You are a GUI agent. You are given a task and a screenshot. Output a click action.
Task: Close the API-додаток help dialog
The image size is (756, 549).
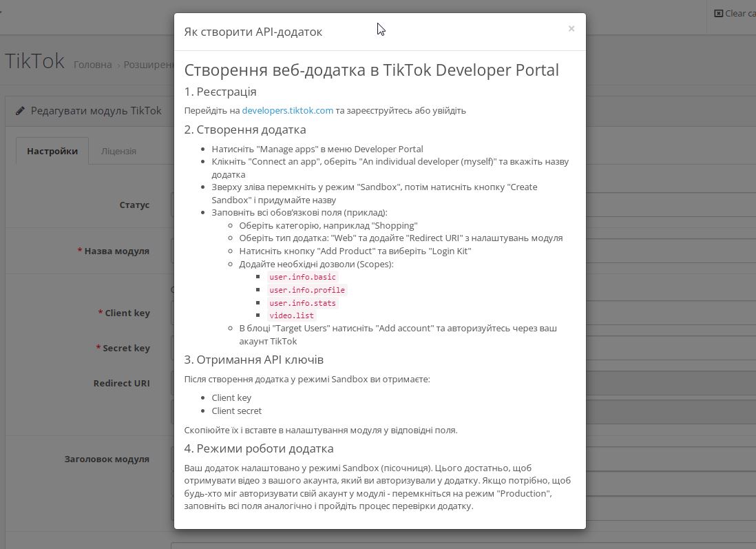tap(571, 28)
